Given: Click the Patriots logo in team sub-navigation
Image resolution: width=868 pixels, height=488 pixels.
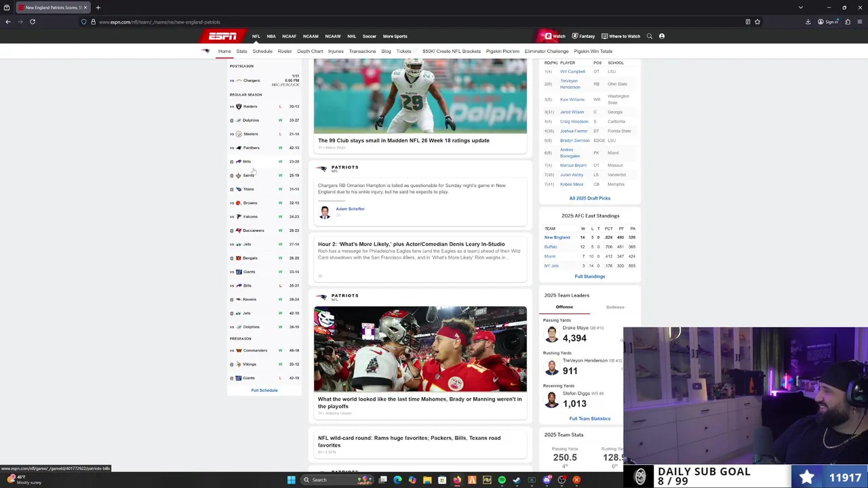Looking at the screenshot, I should (205, 51).
